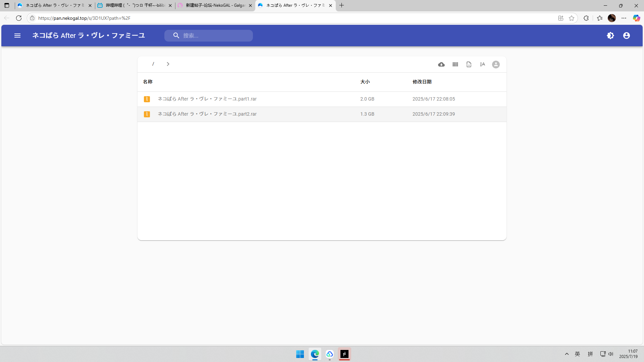This screenshot has width=644, height=362.
Task: Click the file page-break pagination icon
Action: point(469,64)
